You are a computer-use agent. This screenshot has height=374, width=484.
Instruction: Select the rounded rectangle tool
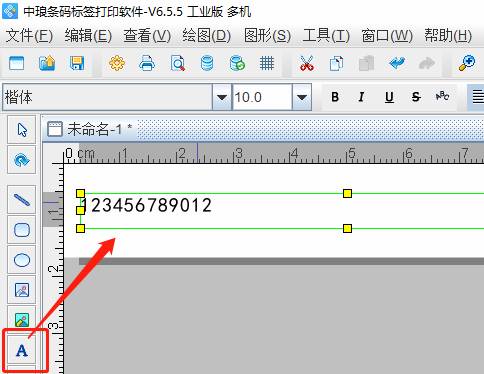pos(22,230)
